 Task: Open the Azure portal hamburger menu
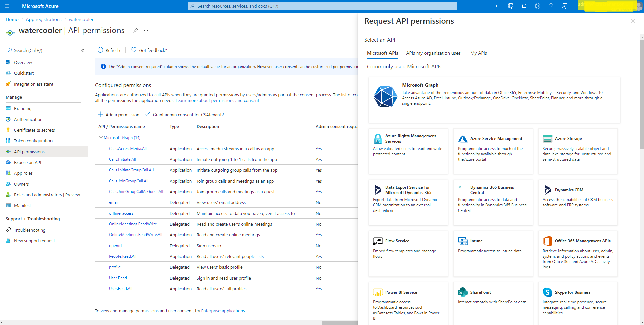click(7, 6)
